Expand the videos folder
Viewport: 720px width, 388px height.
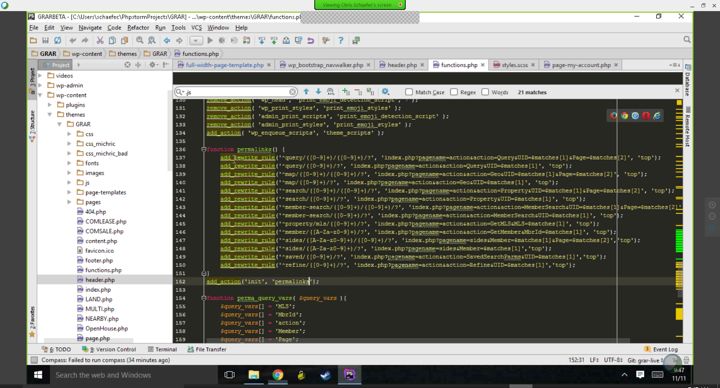tap(40, 75)
